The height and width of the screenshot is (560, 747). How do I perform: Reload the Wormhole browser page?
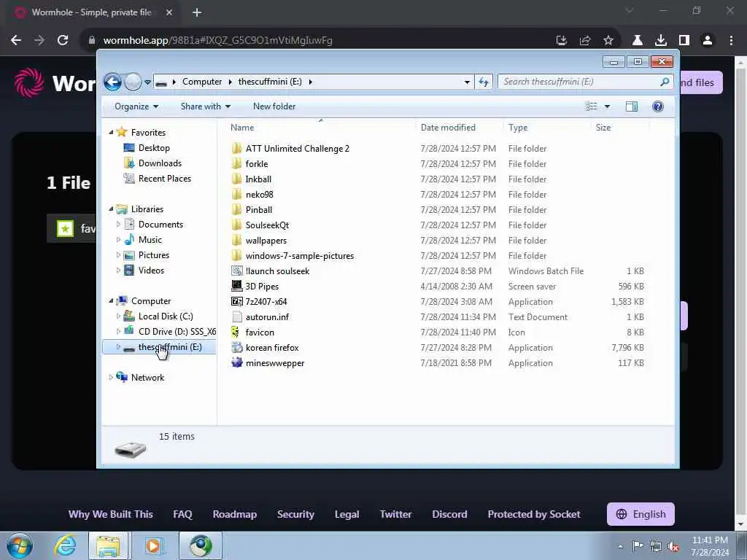pos(63,41)
